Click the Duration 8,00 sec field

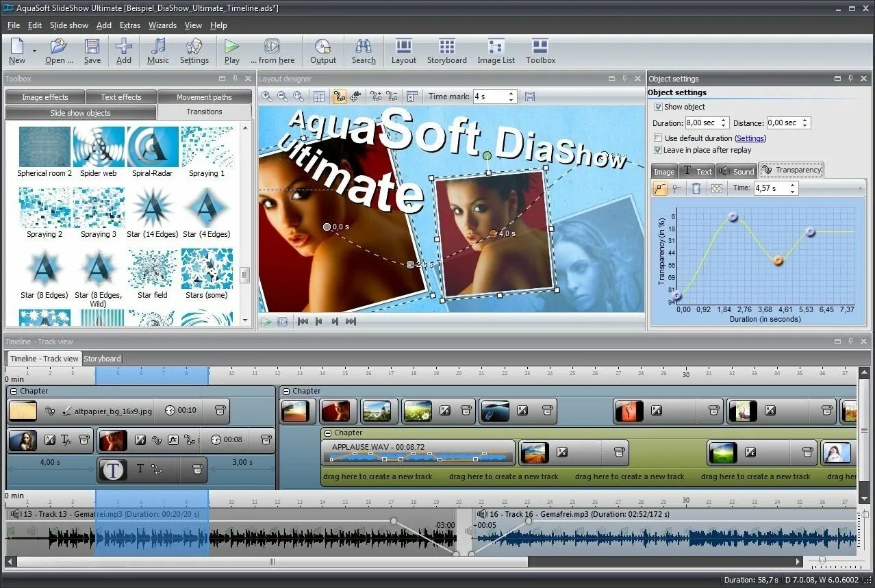(x=702, y=123)
